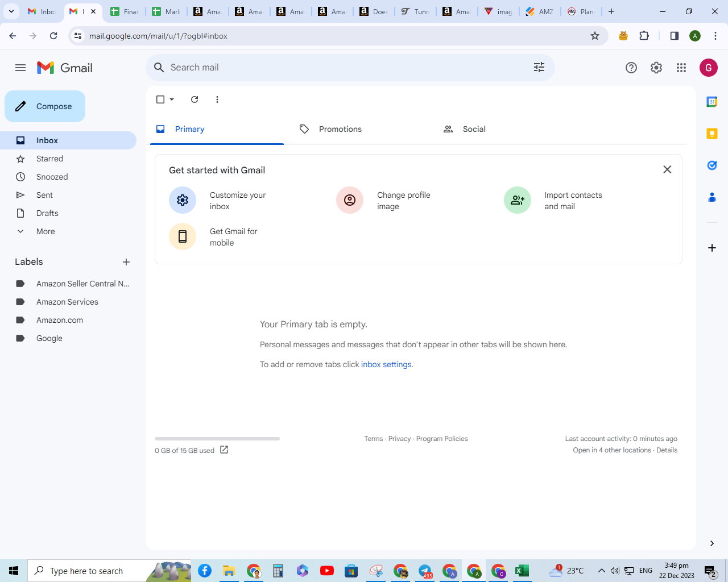
Task: Dismiss the Get started with Gmail card
Action: click(x=668, y=169)
